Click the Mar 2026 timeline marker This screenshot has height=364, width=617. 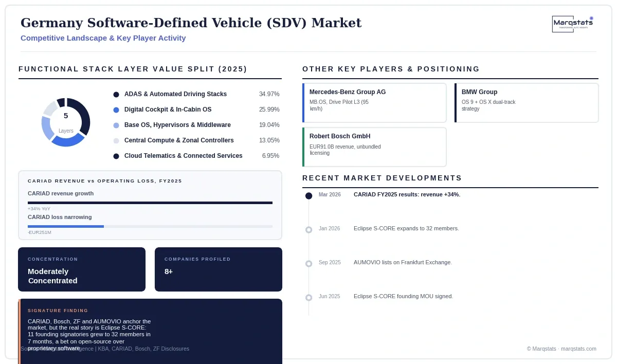pyautogui.click(x=308, y=196)
